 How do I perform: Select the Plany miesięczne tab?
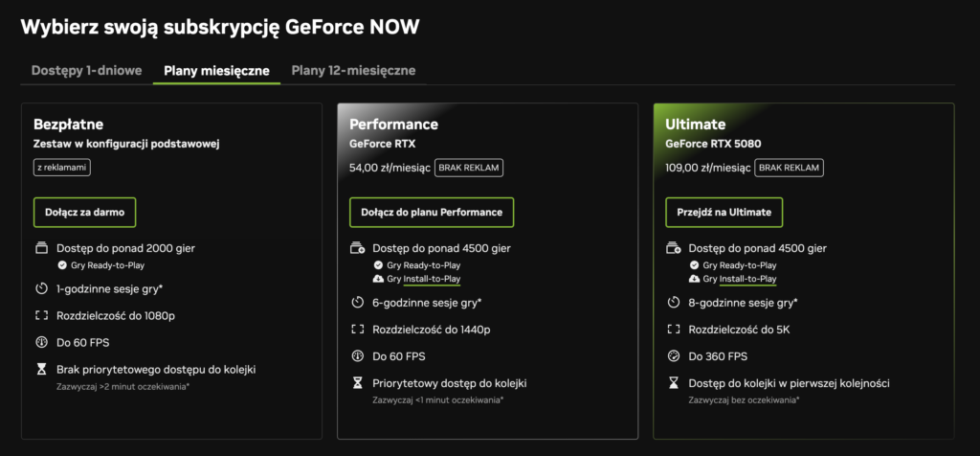click(x=217, y=71)
